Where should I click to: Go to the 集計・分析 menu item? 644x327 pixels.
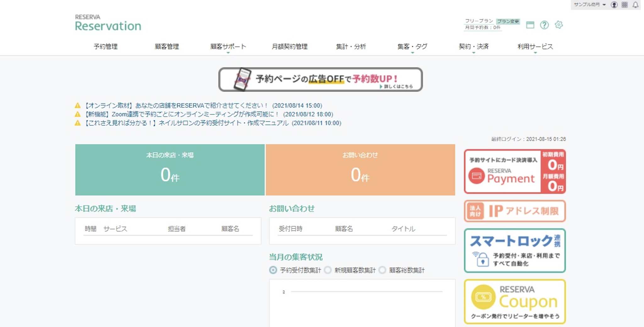click(x=351, y=47)
